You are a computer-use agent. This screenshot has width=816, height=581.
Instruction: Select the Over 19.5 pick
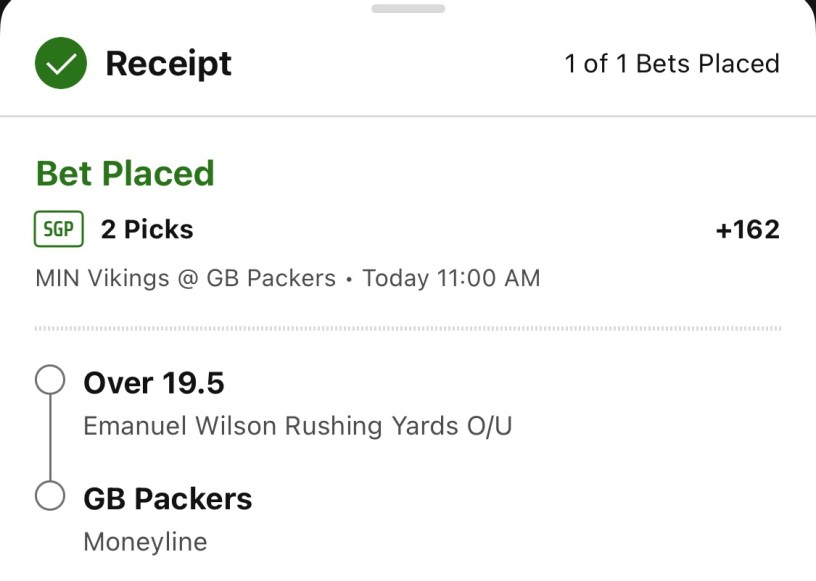coord(153,383)
